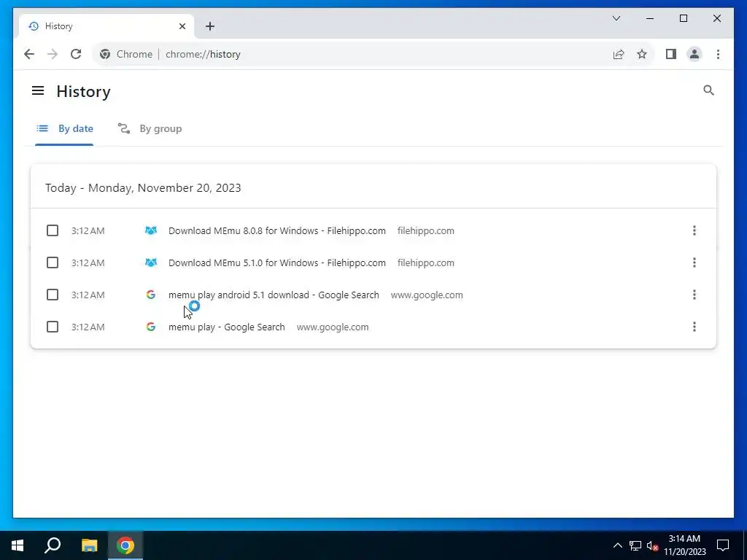Open memu play android 5.1 download link
Screen dimensions: 747x560
click(274, 295)
